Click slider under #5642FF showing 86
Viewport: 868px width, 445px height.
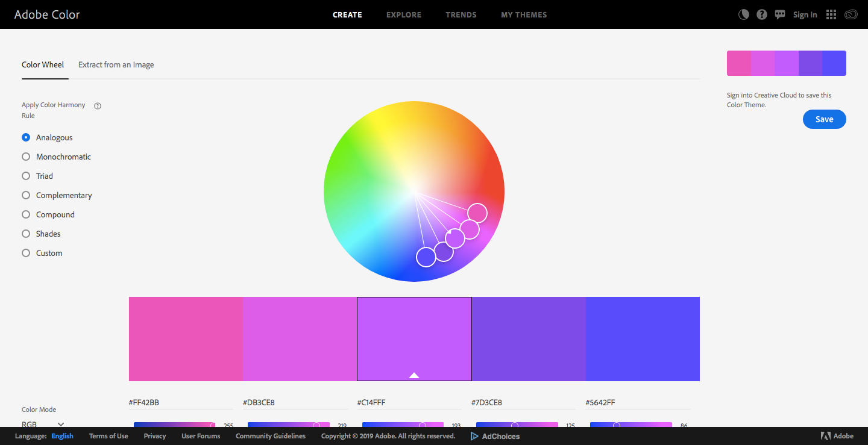[x=631, y=425]
